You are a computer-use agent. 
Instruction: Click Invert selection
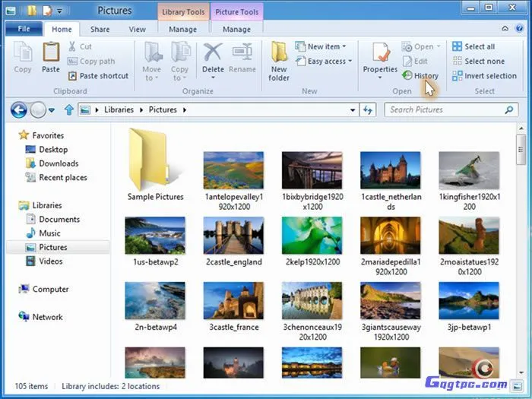pos(485,76)
